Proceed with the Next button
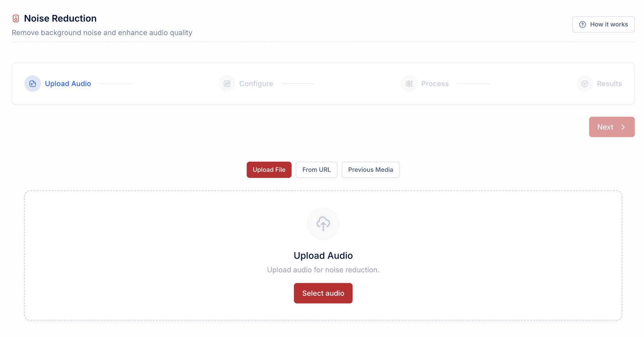Screen dimensions: 644x337 pyautogui.click(x=611, y=127)
